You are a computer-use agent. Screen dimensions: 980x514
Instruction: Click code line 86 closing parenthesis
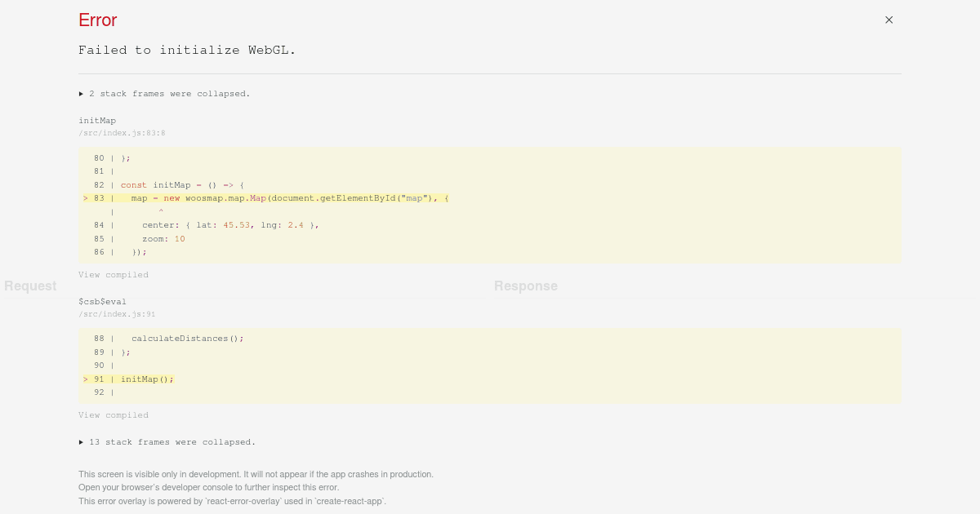pyautogui.click(x=120, y=252)
